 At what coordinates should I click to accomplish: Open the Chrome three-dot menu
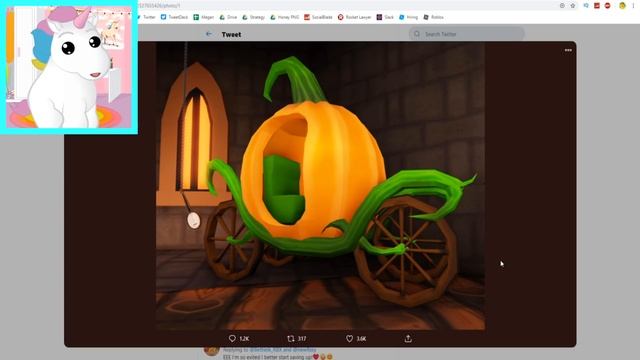click(633, 6)
